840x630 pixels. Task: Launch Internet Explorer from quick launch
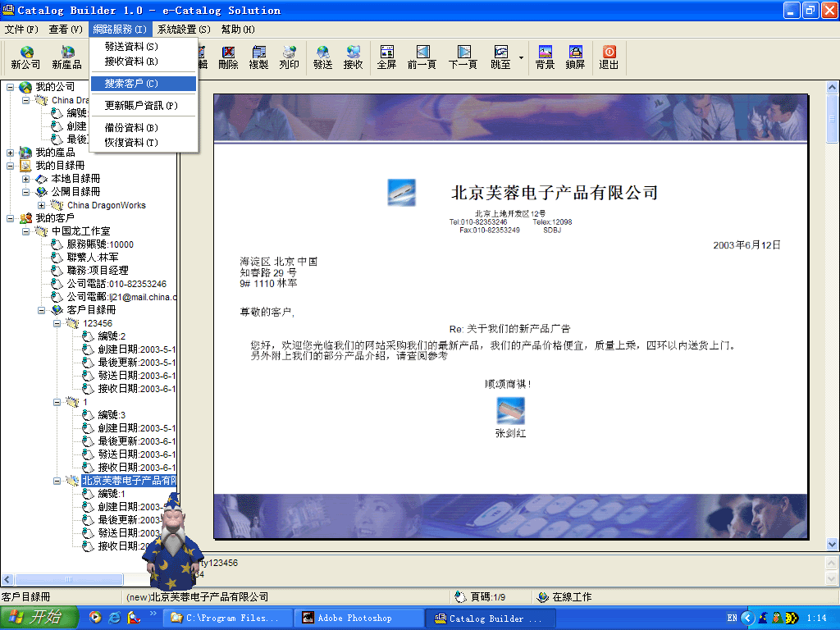point(115,618)
